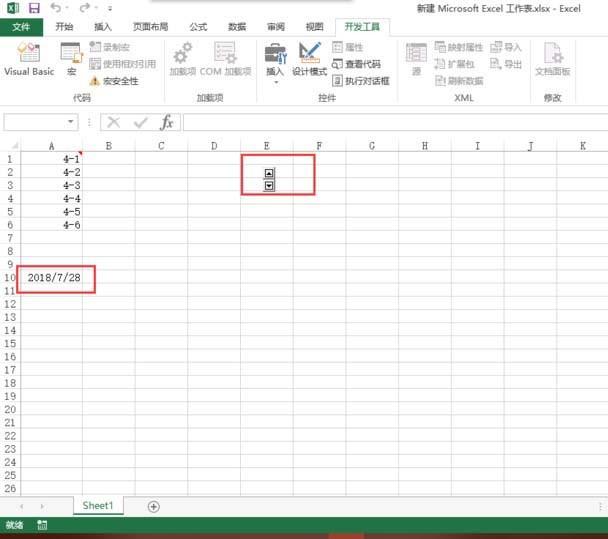Screen dimensions: 608x539
Task: Open the Sheet1 tab
Action: 98,506
